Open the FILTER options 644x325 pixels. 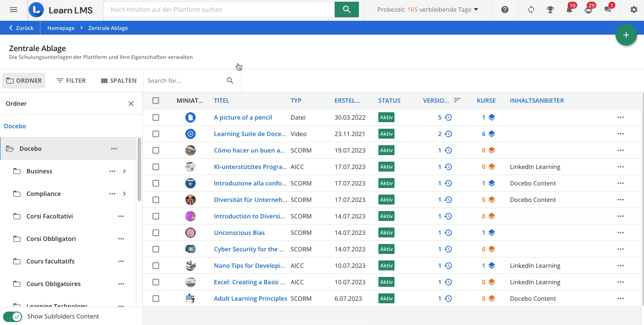pyautogui.click(x=71, y=81)
